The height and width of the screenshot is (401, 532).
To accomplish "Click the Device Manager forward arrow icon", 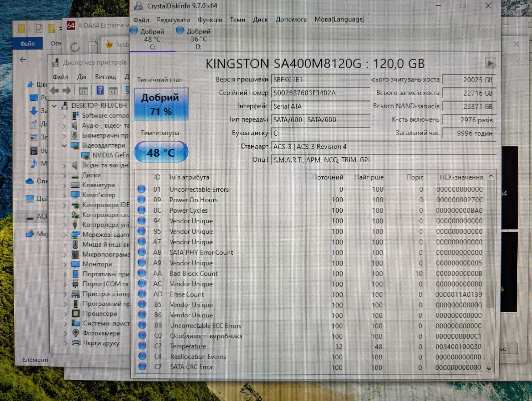I will point(66,91).
